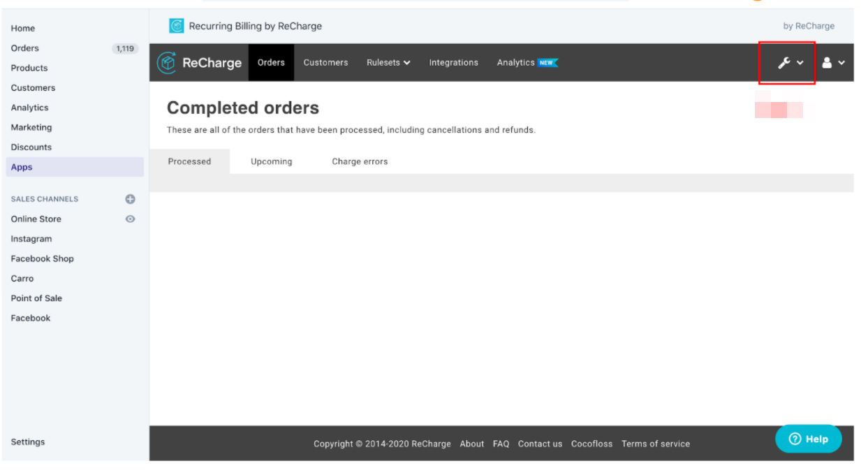Expand the Rulesets dropdown
This screenshot has width=868, height=473.
[388, 63]
